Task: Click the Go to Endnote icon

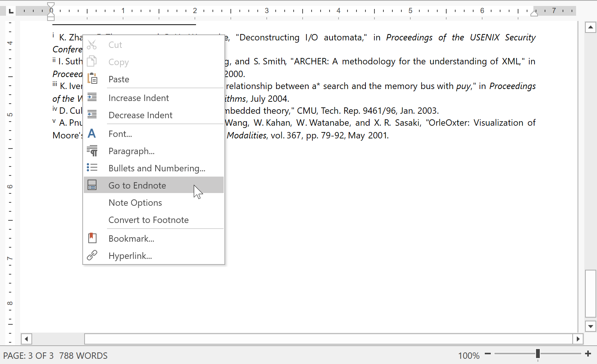Action: 92,185
